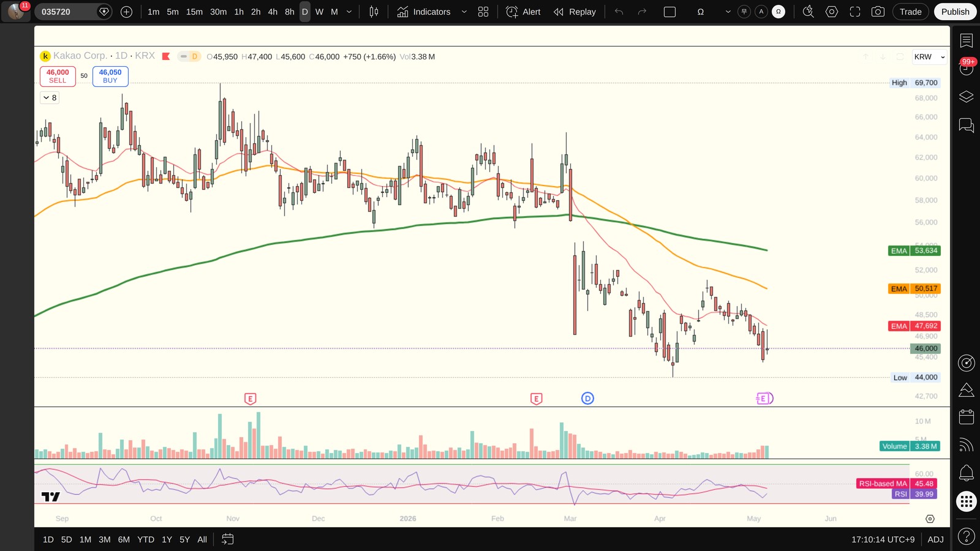
Task: Set range to YTD
Action: (146, 539)
